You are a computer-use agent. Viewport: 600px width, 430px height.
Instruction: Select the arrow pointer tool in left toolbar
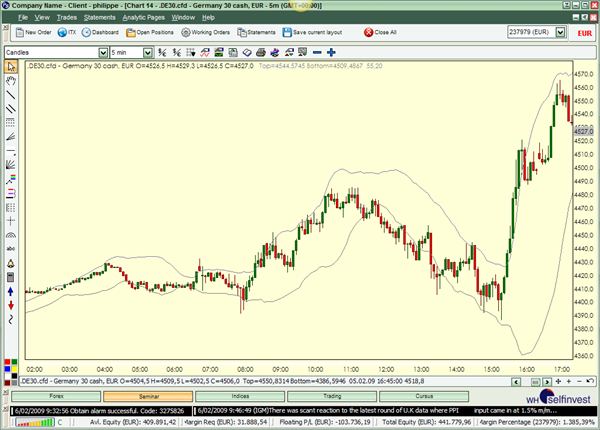tap(11, 67)
